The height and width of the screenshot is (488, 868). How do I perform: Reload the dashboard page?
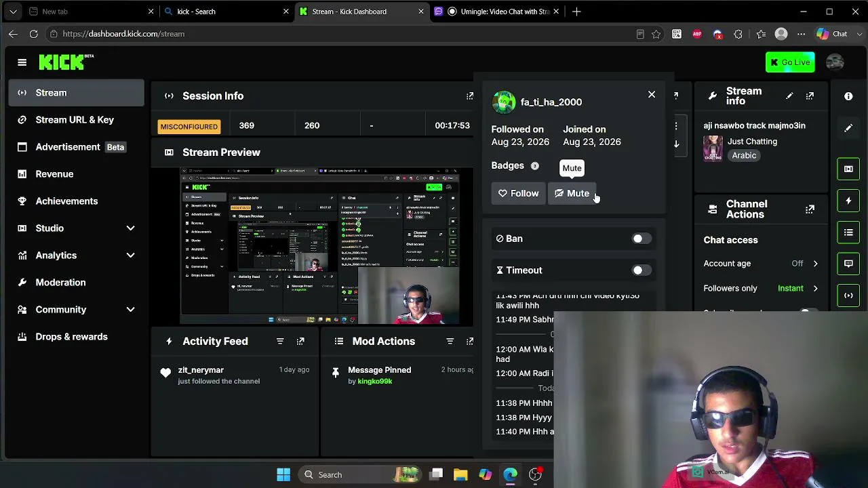click(x=33, y=34)
